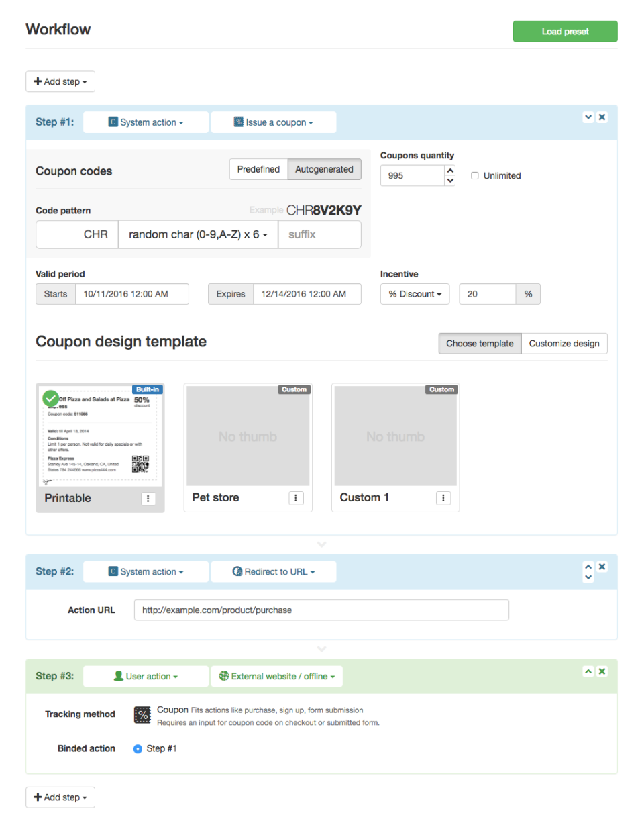Image resolution: width=644 pixels, height=823 pixels.
Task: Click the Starts date field
Action: click(x=131, y=294)
